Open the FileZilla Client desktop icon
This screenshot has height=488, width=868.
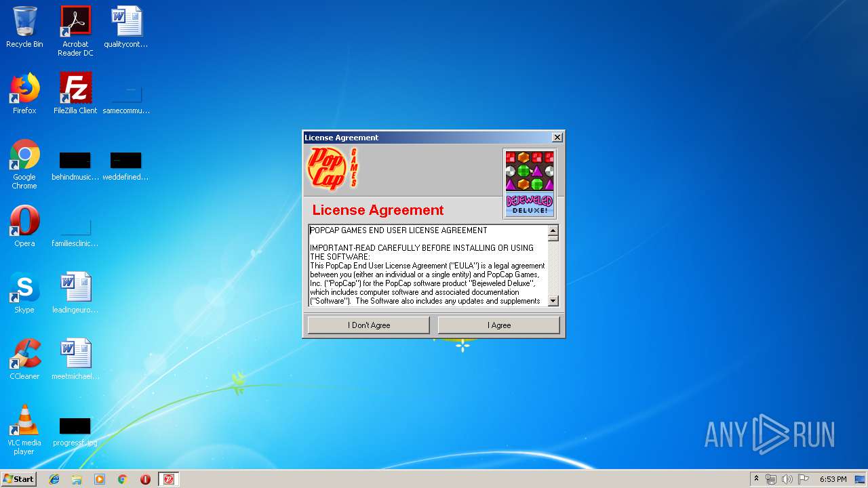tap(75, 94)
